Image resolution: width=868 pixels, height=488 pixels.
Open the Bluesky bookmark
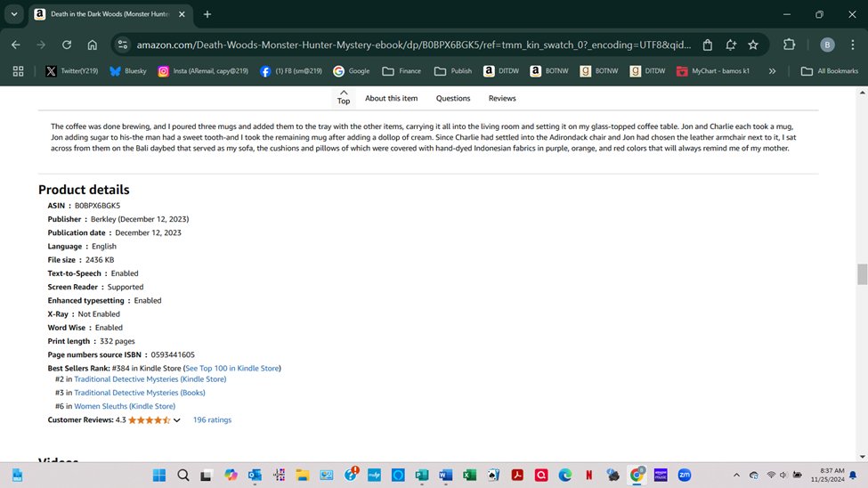[128, 71]
